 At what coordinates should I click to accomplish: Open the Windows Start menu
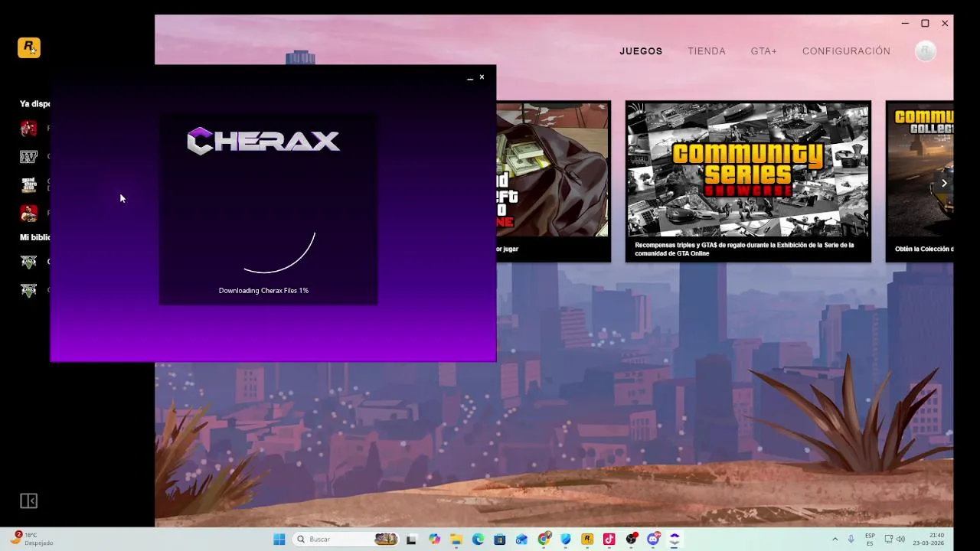(279, 540)
